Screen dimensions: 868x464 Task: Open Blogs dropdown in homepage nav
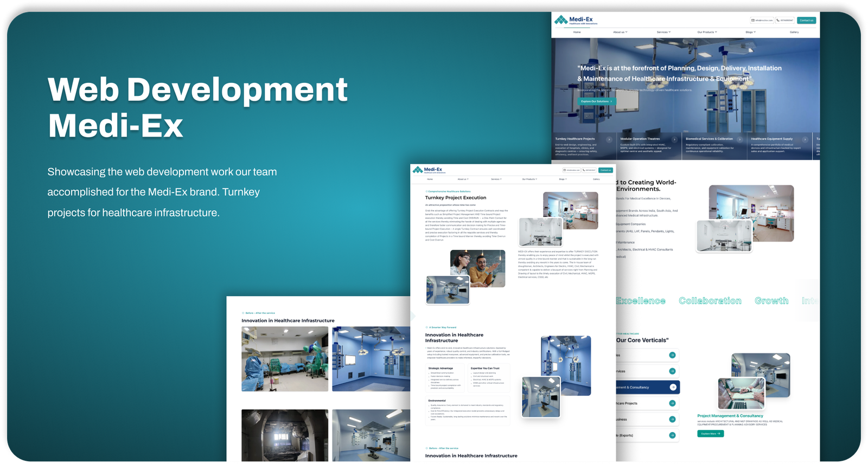750,32
